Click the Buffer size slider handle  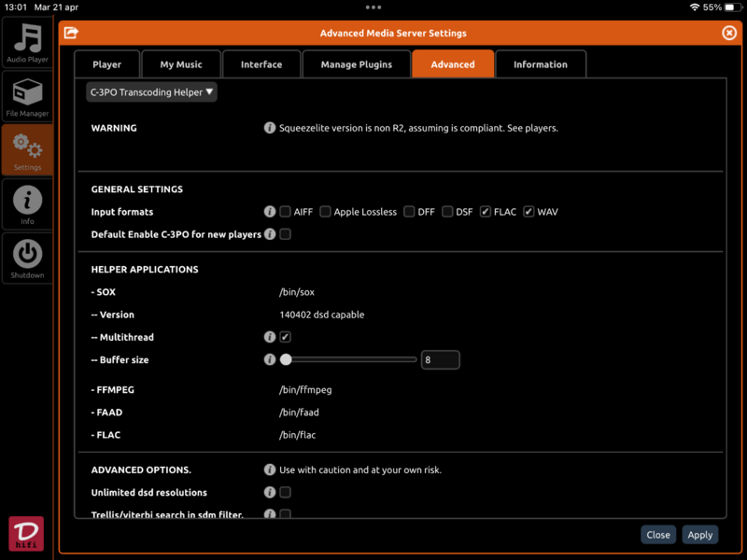pyautogui.click(x=286, y=359)
